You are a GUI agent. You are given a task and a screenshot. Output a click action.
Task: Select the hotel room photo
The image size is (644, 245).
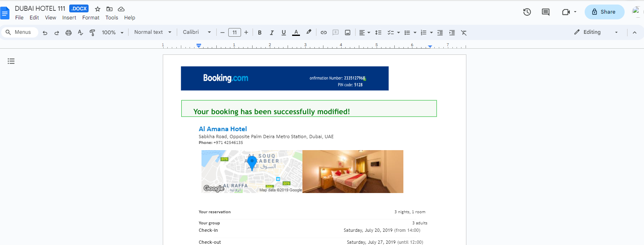tap(353, 172)
